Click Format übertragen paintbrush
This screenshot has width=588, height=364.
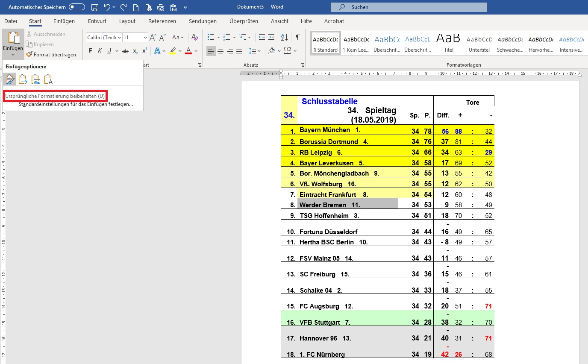point(51,54)
